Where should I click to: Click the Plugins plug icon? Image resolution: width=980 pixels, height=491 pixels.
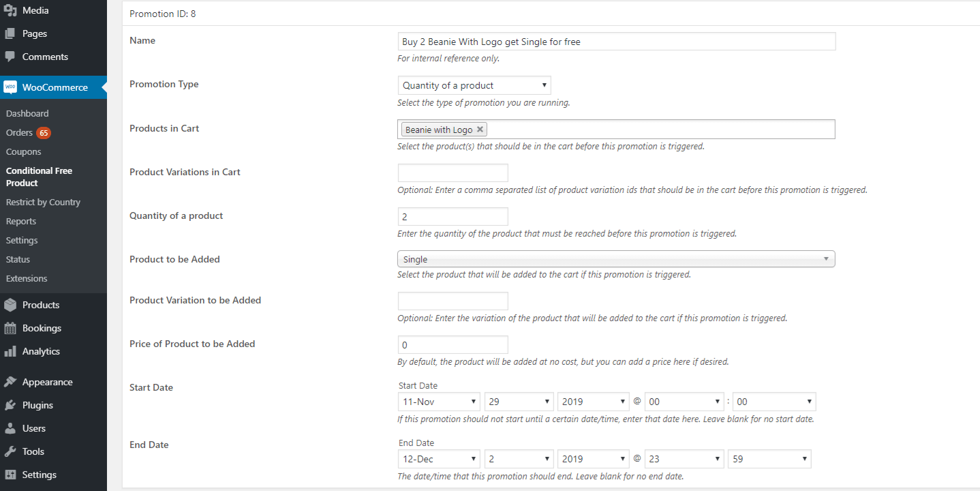click(x=10, y=405)
